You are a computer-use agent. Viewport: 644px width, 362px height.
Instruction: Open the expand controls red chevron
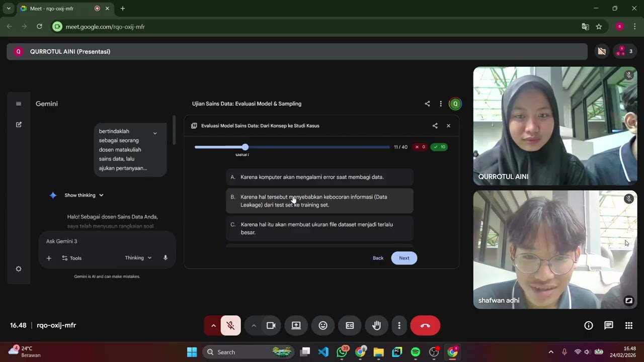[x=213, y=325]
